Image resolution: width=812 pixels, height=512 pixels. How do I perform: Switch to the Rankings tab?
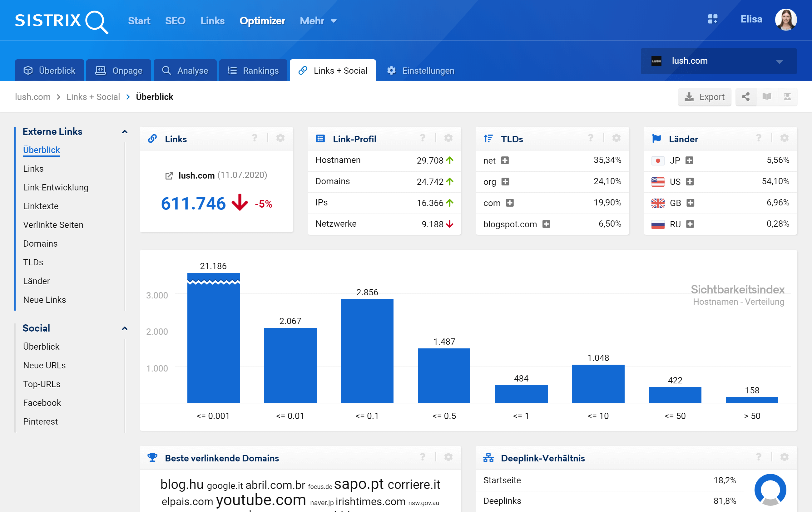[253, 71]
